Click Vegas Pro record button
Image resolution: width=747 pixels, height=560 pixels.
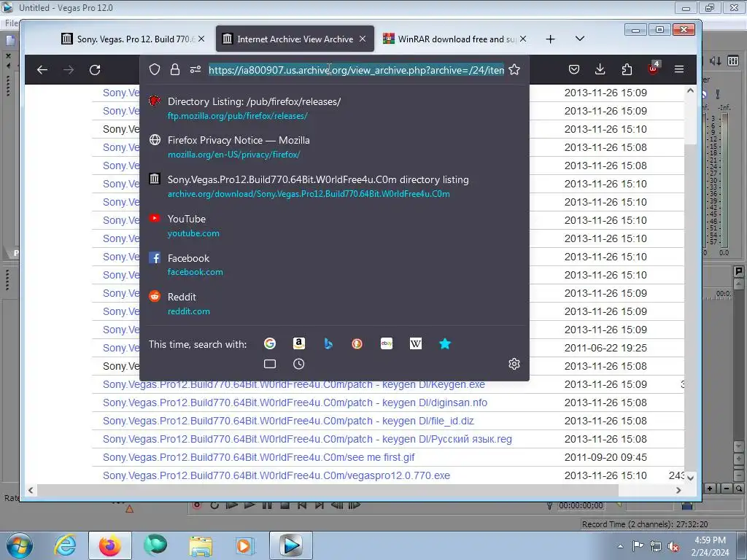[x=196, y=505]
